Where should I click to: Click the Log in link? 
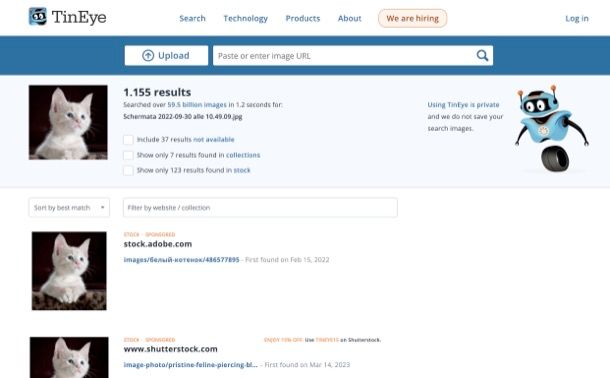[x=577, y=18]
